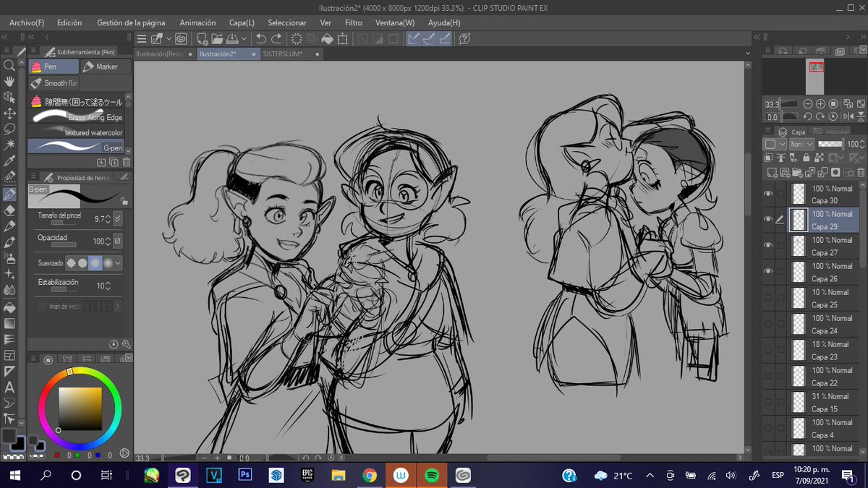The width and height of the screenshot is (868, 488).
Task: Open the Suavizado anti-aliasing dropdown arrow
Action: [x=119, y=263]
